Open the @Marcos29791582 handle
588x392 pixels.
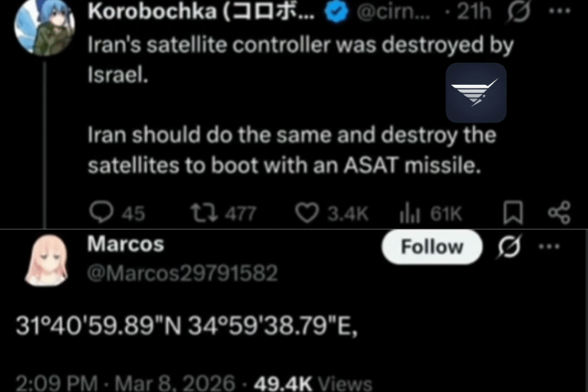[182, 273]
